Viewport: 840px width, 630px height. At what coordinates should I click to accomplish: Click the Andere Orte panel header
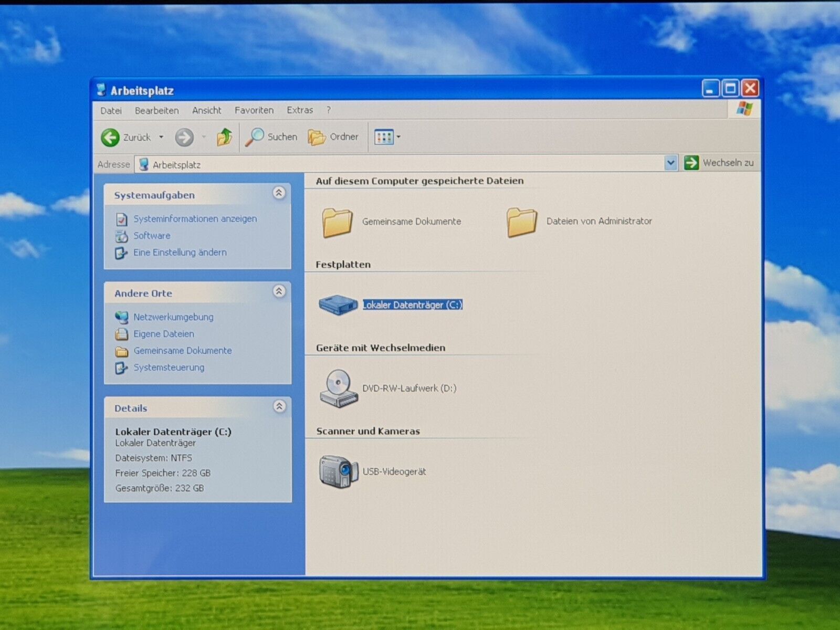tap(197, 293)
